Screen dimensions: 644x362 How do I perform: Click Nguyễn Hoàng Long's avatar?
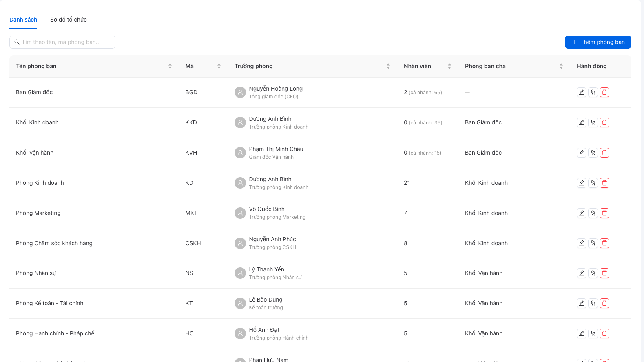coord(240,92)
